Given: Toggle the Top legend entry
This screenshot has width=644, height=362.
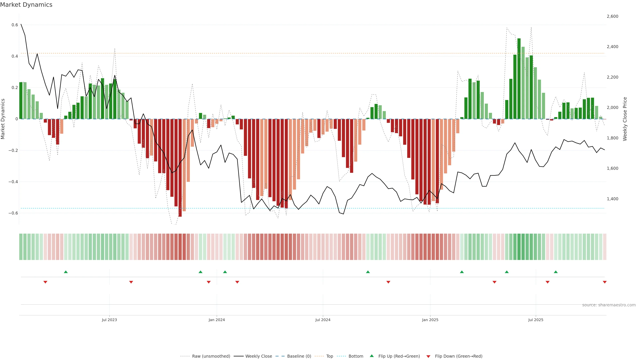Looking at the screenshot, I should [x=330, y=356].
